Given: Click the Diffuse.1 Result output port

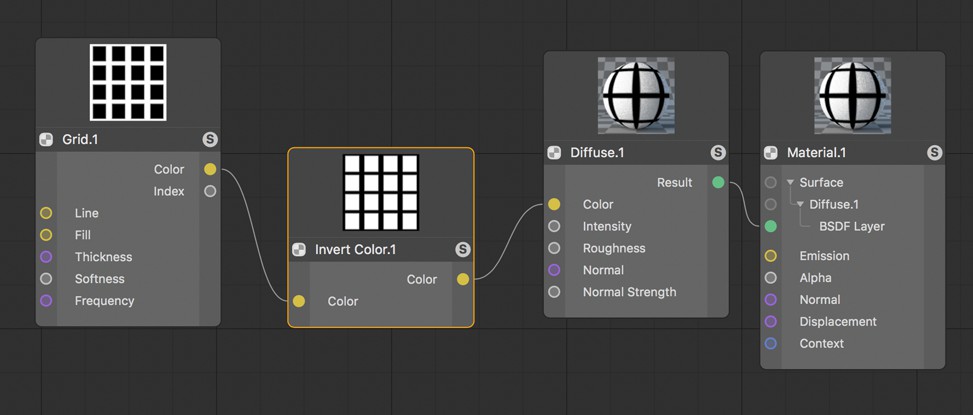Looking at the screenshot, I should coord(718,183).
